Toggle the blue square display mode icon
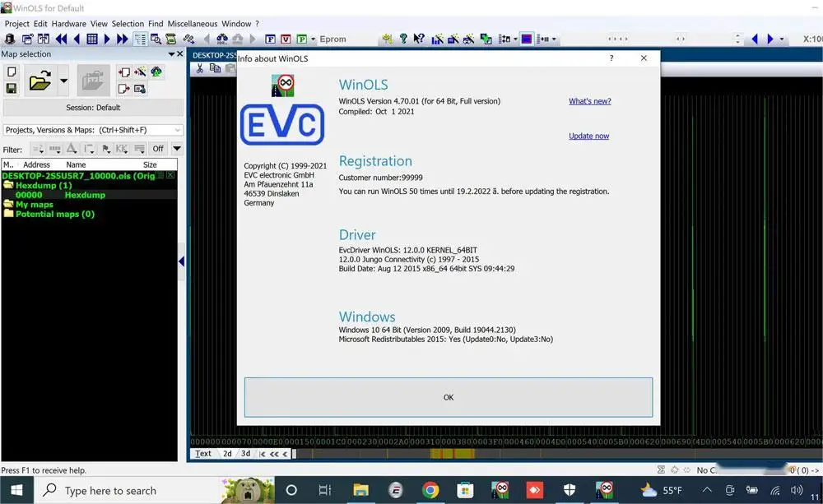Viewport: 823px width, 504px height. coord(527,39)
